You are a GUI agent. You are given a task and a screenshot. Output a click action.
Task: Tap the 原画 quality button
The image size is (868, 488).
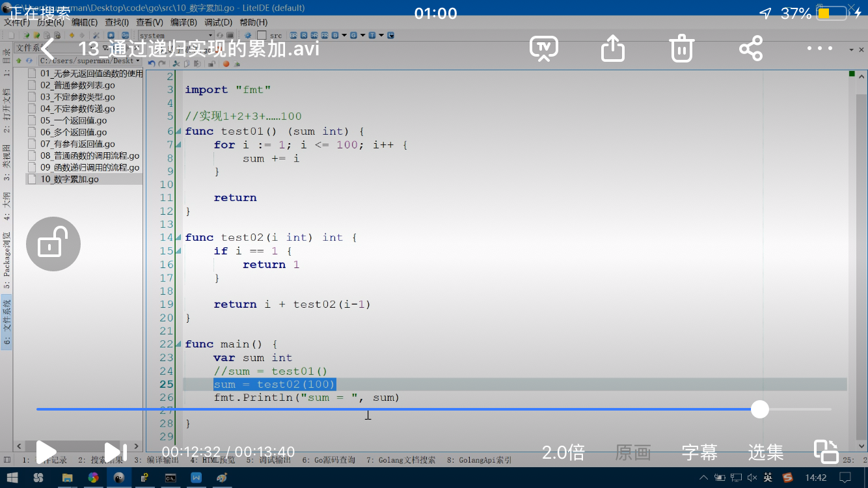[x=633, y=452]
